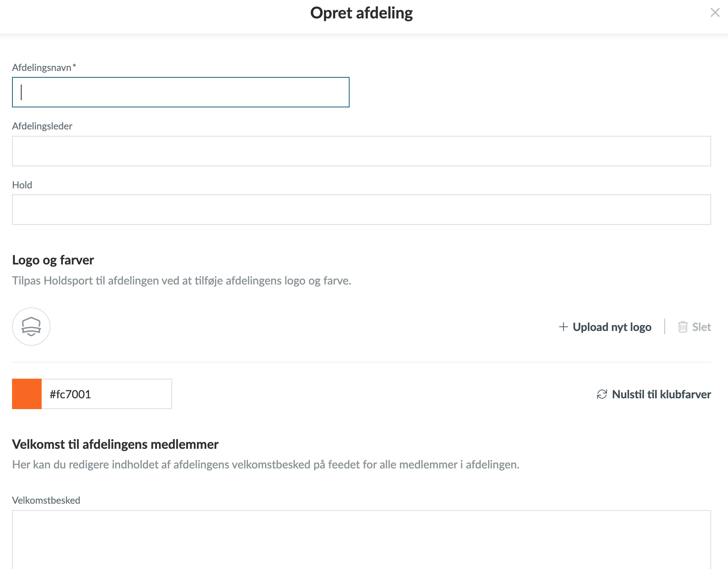Open the Hold selection field
The width and height of the screenshot is (728, 569).
point(362,210)
